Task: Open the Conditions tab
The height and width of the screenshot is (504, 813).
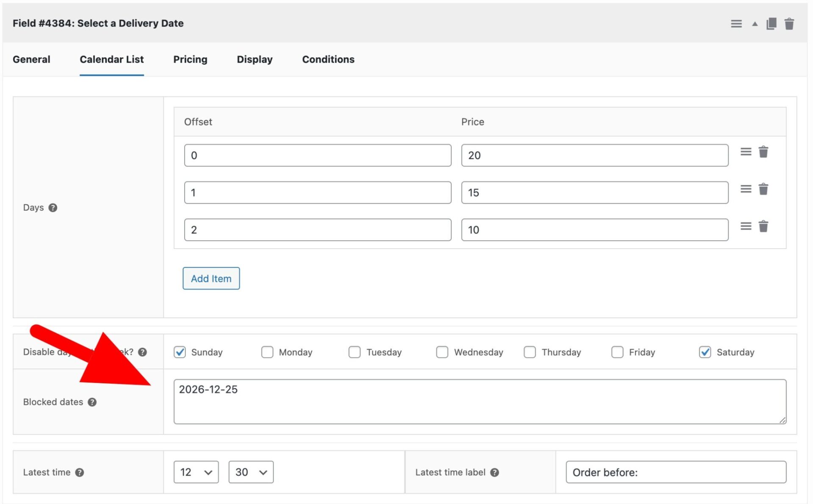Action: click(x=328, y=59)
